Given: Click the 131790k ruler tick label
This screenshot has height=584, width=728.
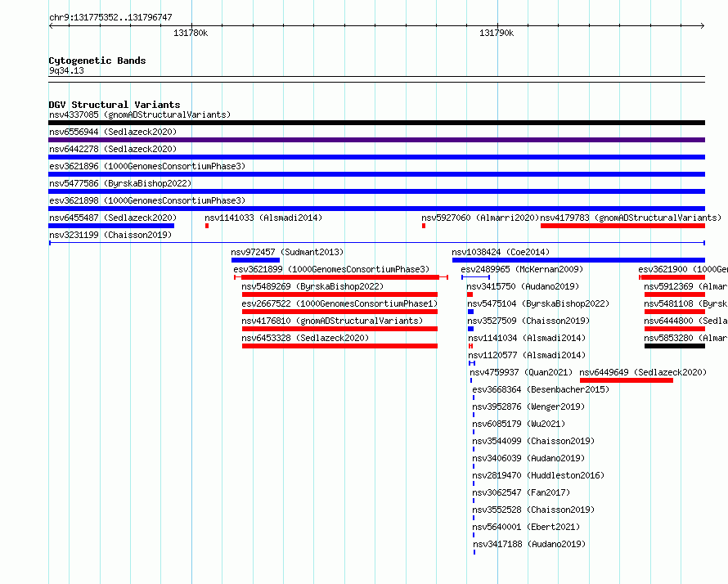Looking at the screenshot, I should [x=497, y=33].
